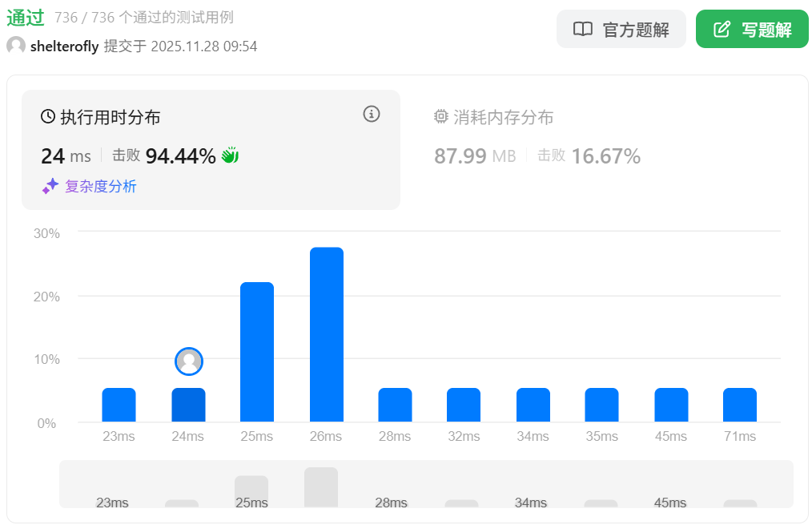Open the 复杂度分析 link
The image size is (812, 529).
coord(100,186)
